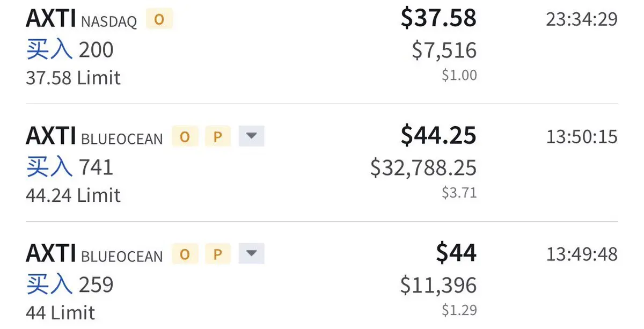
Task: Expand dropdown arrow on 741-share BLUEOCEAN order
Action: point(251,137)
